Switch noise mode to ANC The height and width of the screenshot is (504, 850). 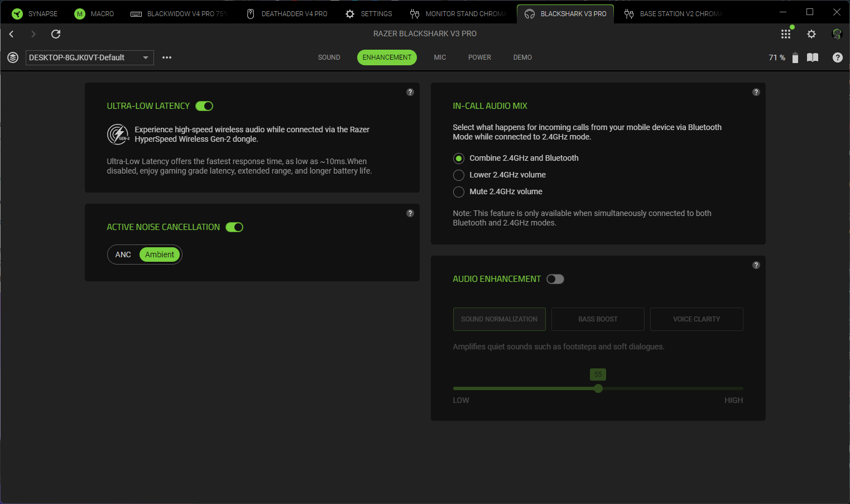click(123, 255)
